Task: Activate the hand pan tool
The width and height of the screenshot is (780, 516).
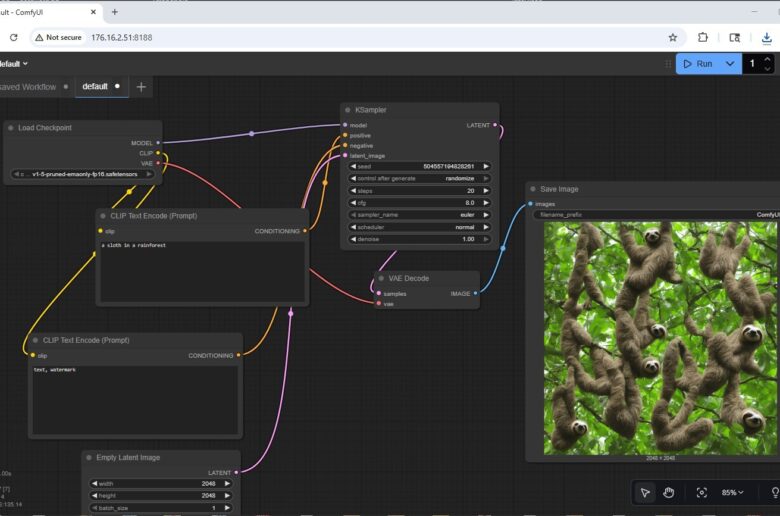Action: (x=668, y=492)
